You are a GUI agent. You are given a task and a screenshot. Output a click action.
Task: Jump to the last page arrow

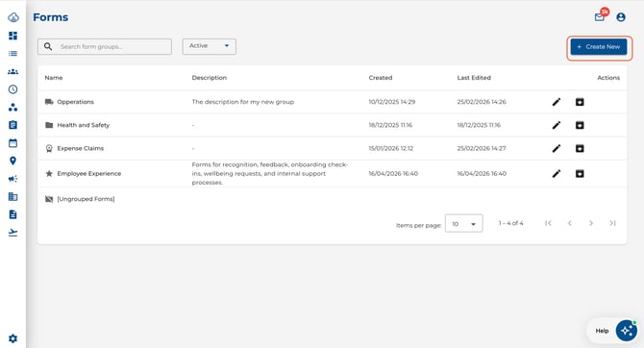click(x=612, y=223)
